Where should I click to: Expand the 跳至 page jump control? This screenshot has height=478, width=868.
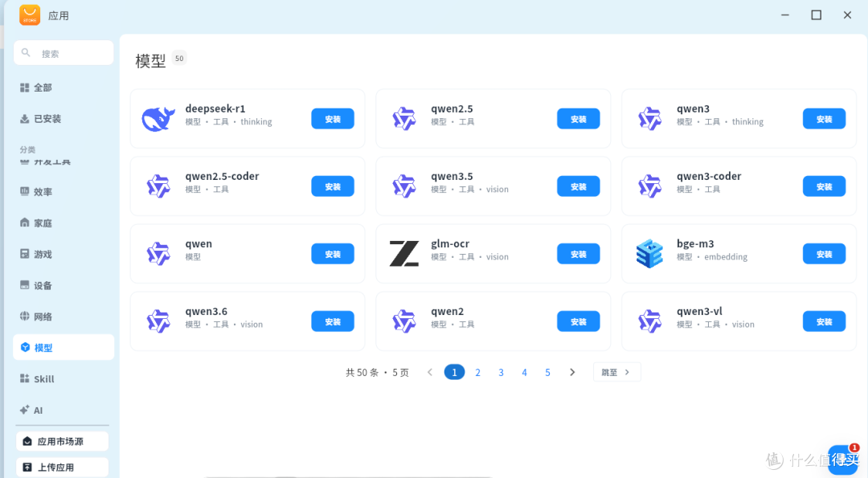pyautogui.click(x=616, y=372)
